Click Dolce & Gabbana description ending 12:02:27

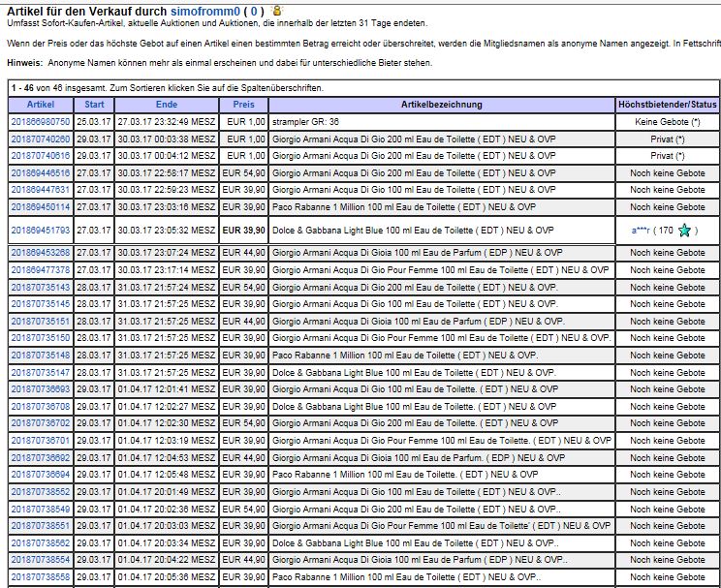[414, 407]
